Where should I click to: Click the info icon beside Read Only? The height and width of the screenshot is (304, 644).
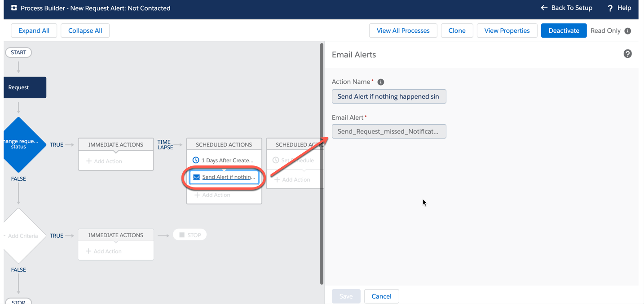627,30
